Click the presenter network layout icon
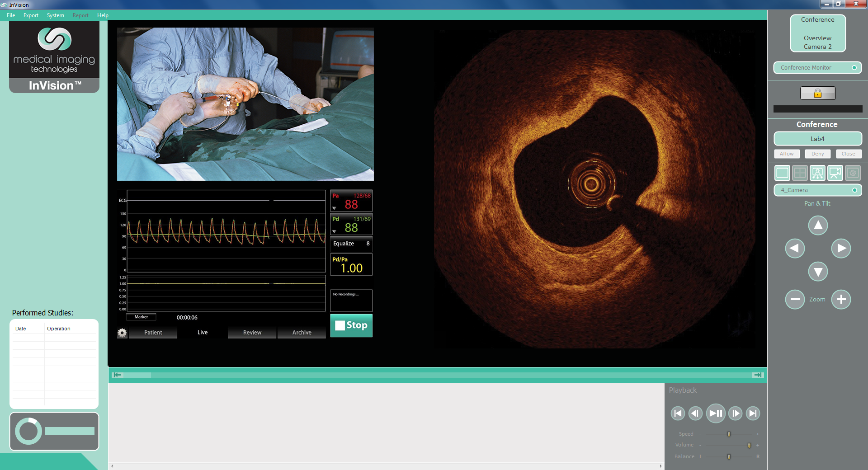 pos(817,173)
